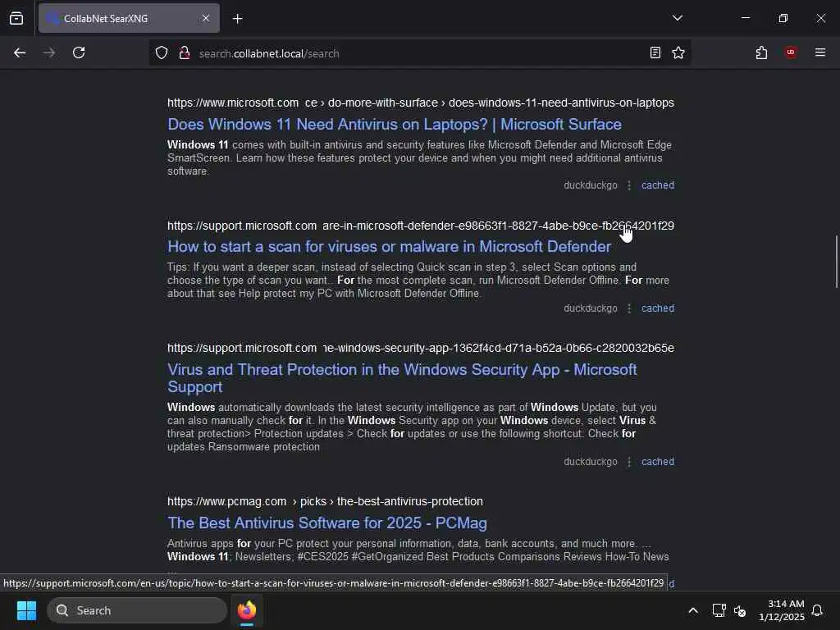Open a new browser tab
Image resolution: width=840 pixels, height=630 pixels.
(237, 19)
